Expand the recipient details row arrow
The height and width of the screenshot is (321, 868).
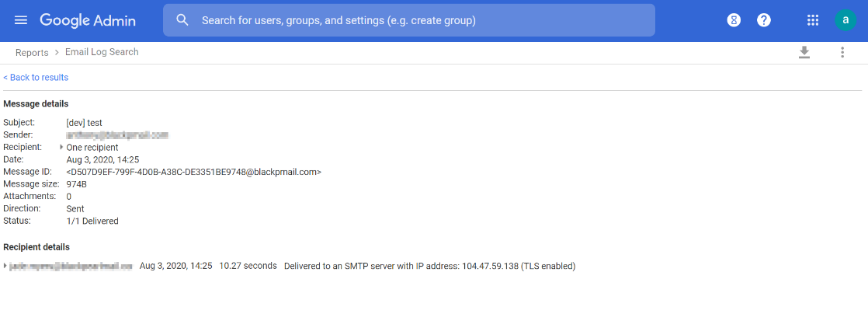[x=5, y=266]
